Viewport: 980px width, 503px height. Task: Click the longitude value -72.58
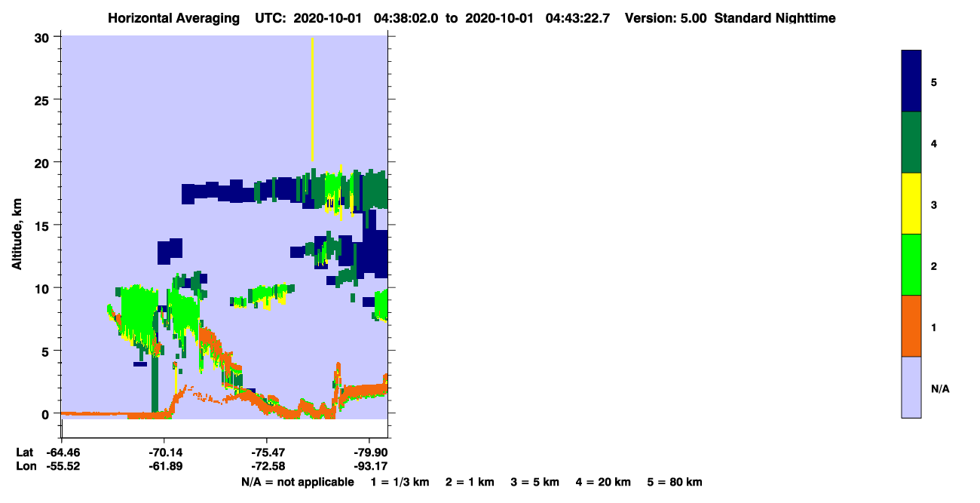(x=267, y=466)
